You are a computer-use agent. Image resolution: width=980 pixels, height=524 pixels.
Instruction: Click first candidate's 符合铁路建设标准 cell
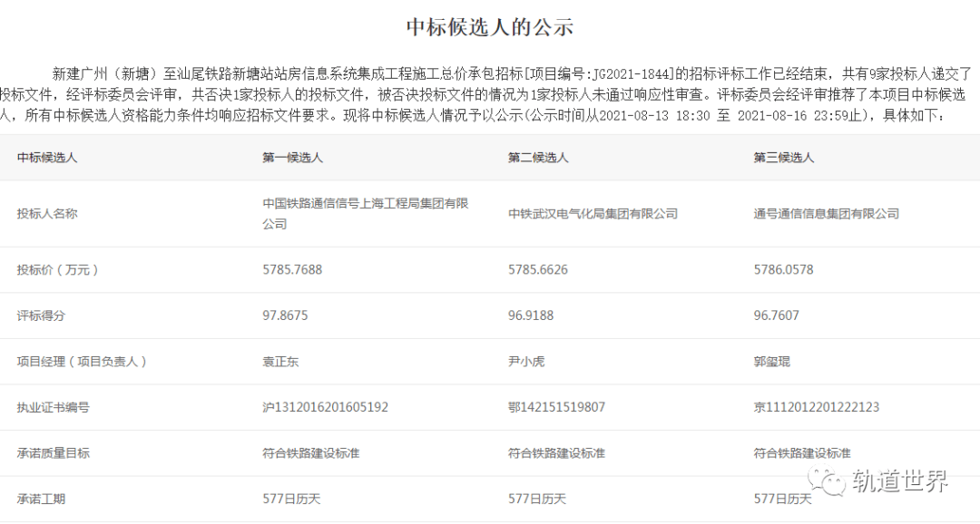coord(311,453)
